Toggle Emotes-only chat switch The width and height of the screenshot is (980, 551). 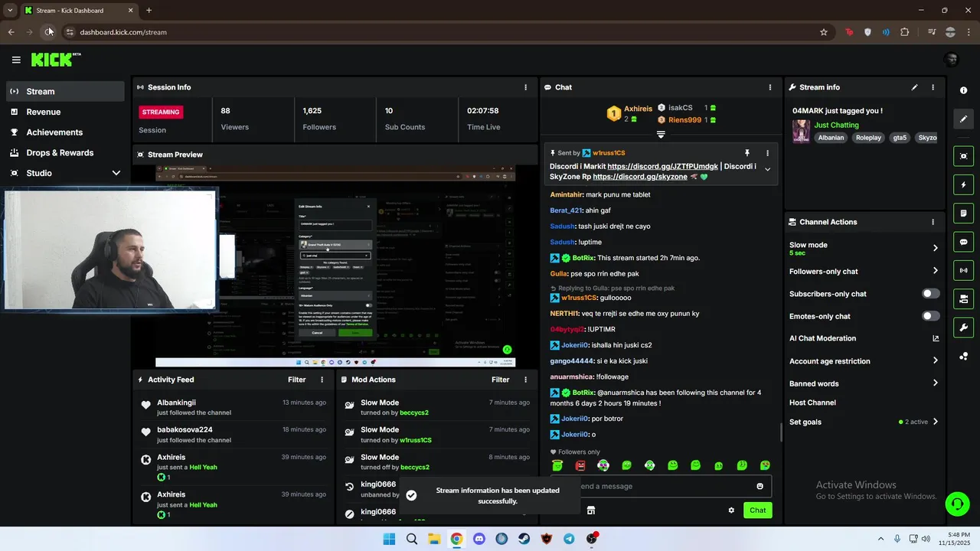931,316
